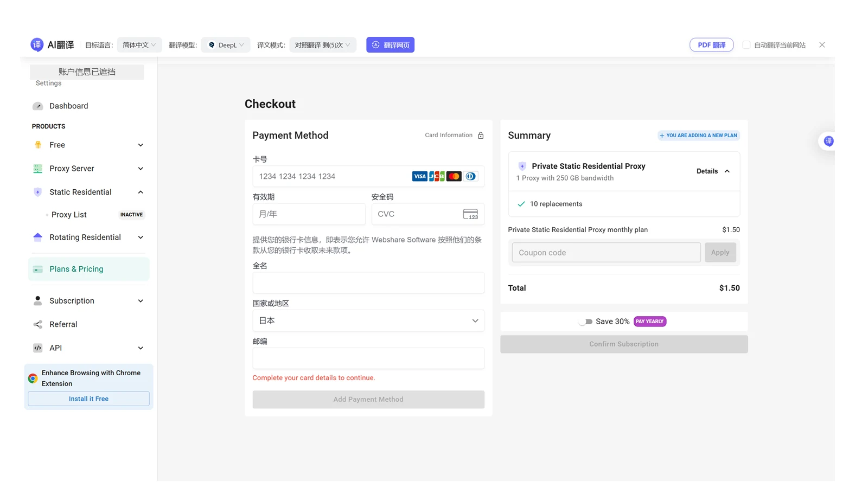Open the country selector showing 日本
The image size is (868, 488).
(368, 321)
